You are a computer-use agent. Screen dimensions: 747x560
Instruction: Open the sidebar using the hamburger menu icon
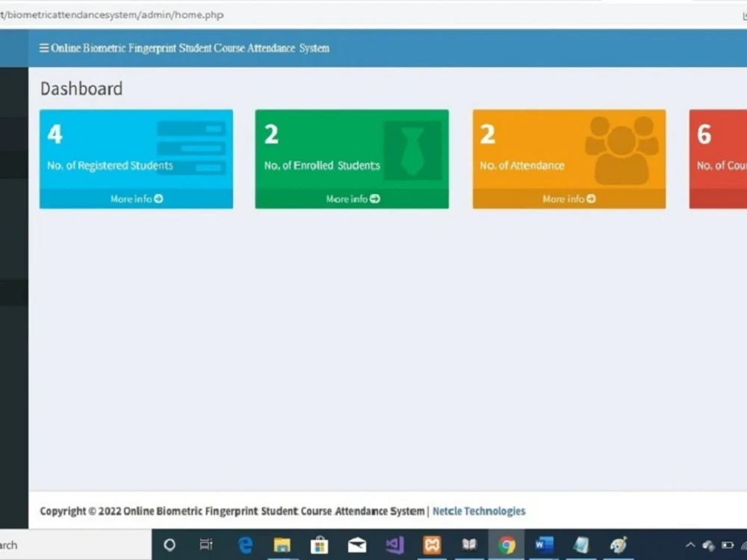(43, 48)
